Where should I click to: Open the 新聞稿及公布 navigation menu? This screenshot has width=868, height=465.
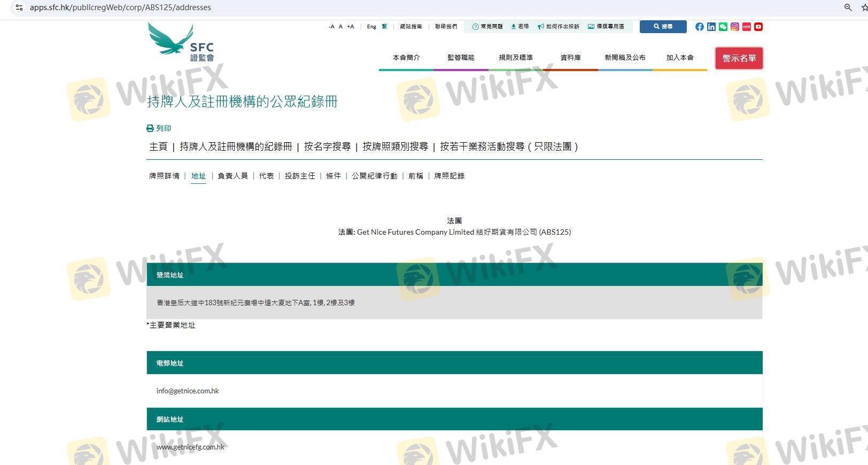pos(625,58)
